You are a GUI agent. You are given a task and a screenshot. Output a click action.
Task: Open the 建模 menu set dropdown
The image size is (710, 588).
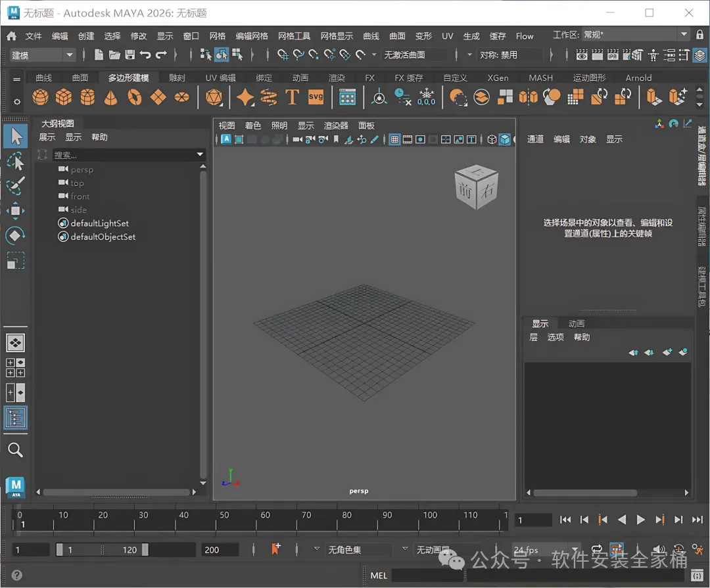43,55
